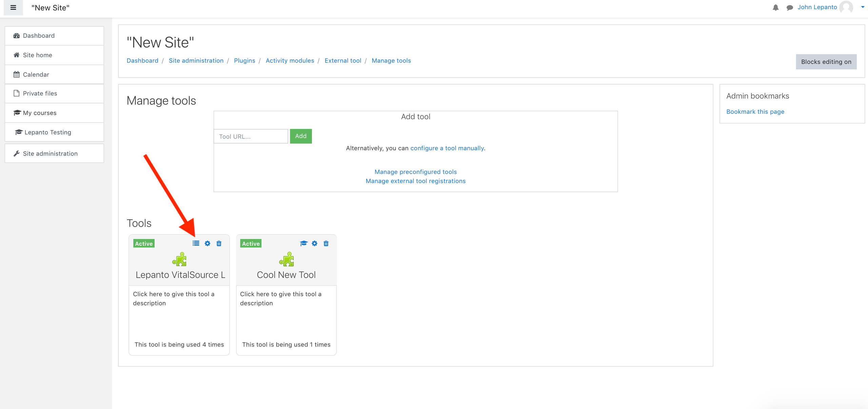Screen dimensions: 868x409
Task: Open the messages speech bubble icon
Action: (790, 7)
